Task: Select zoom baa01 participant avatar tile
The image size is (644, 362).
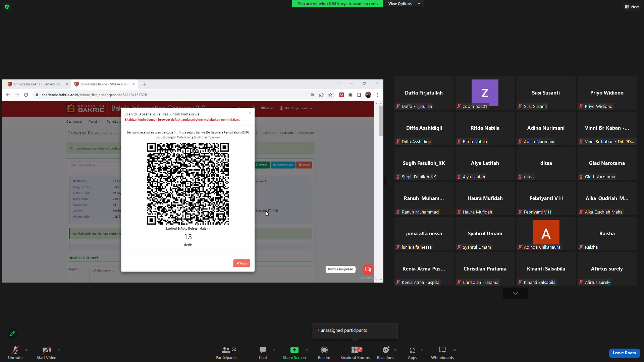Action: pyautogui.click(x=485, y=93)
